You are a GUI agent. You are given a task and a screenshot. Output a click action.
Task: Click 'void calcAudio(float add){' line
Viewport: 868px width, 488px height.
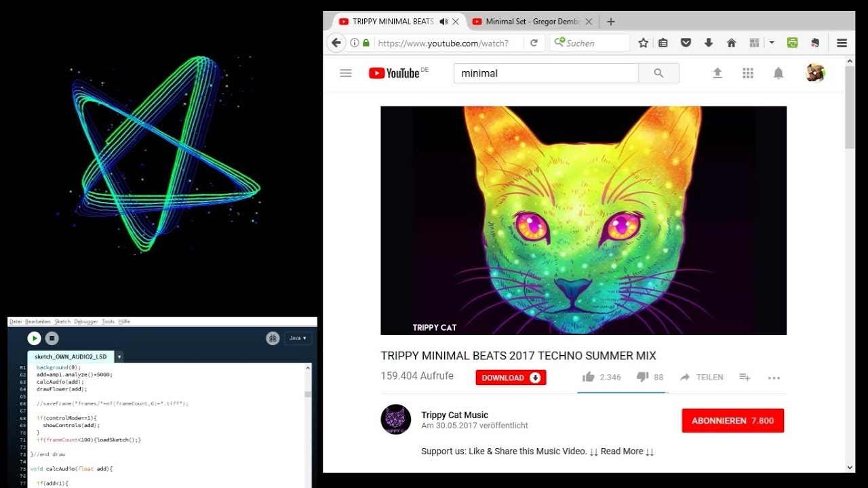(72, 468)
